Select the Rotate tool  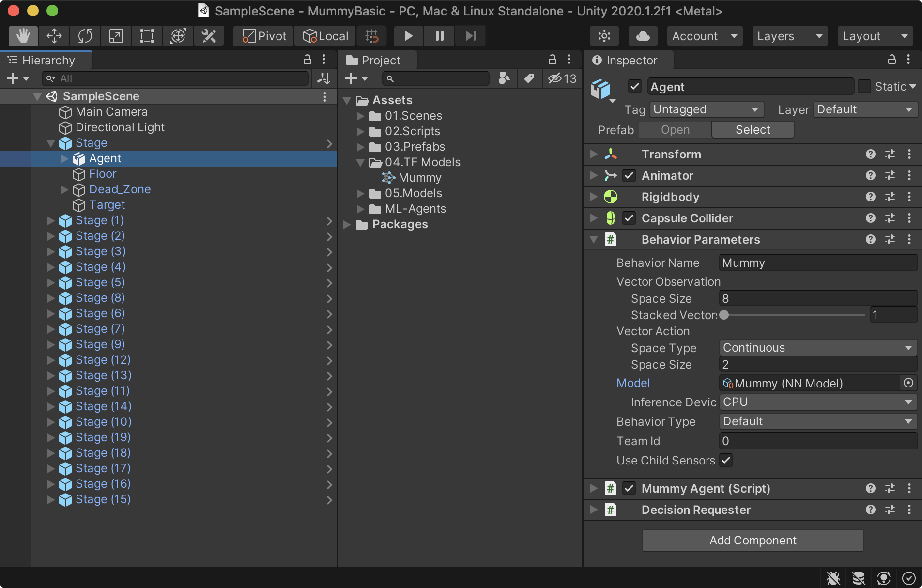[85, 36]
